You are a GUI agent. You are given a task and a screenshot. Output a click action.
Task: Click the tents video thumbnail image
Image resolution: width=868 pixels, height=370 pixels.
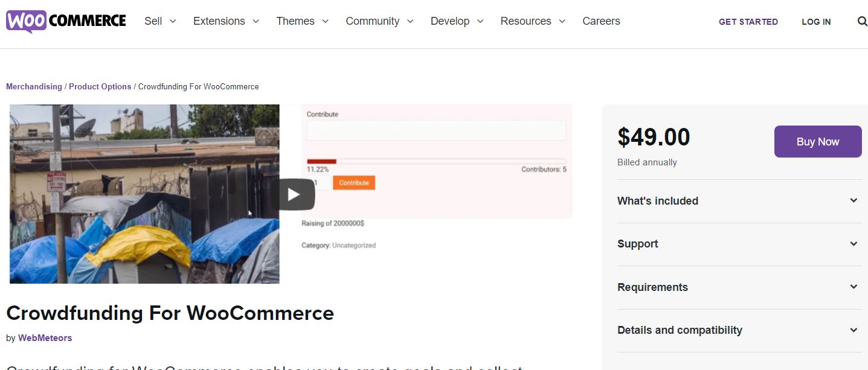click(x=144, y=194)
